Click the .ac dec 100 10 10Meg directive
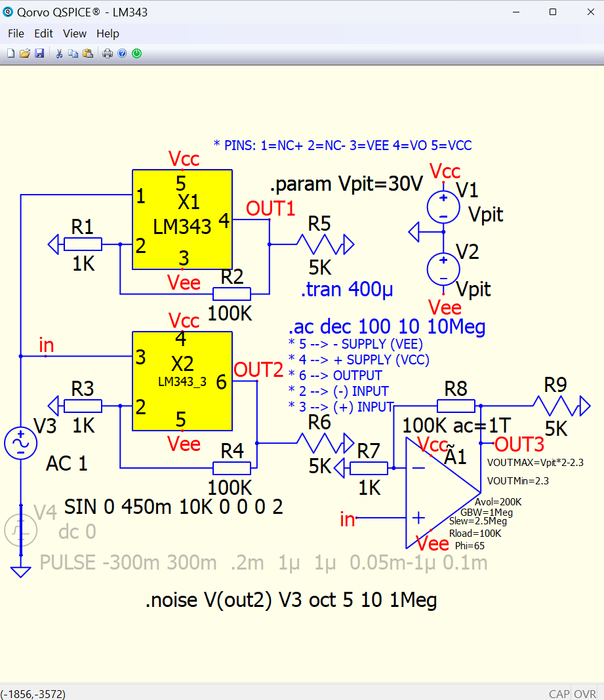Viewport: 604px width, 700px height. (x=387, y=326)
